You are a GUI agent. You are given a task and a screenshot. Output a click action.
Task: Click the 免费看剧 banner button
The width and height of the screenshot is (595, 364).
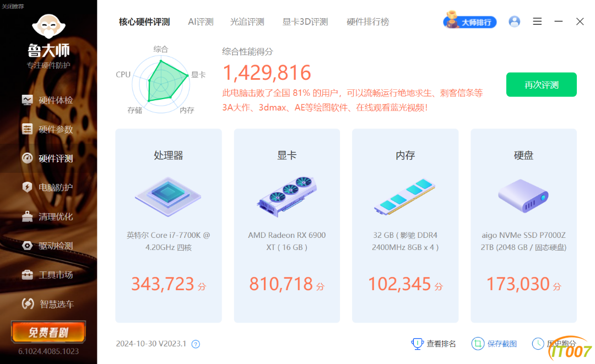(48, 332)
